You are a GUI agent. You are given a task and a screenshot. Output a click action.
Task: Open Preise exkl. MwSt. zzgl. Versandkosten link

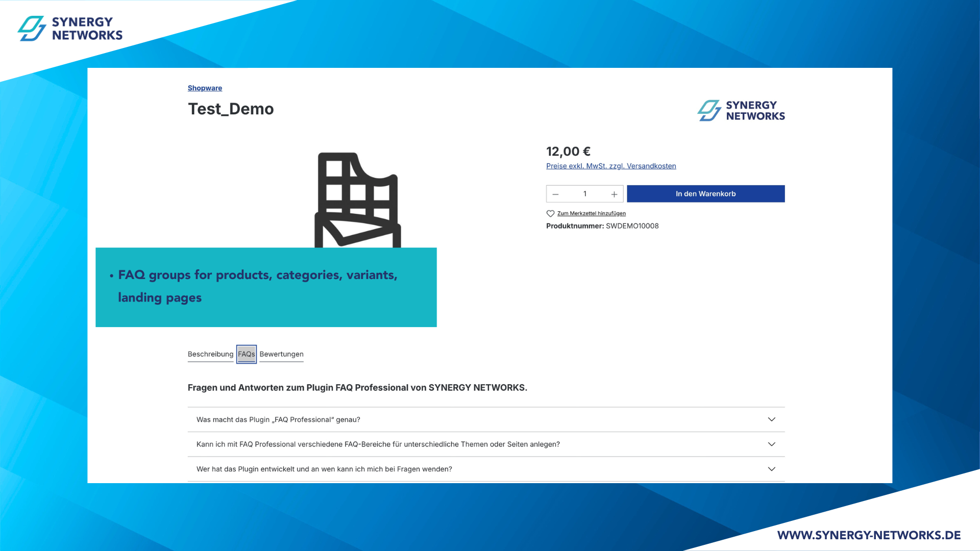pos(611,166)
